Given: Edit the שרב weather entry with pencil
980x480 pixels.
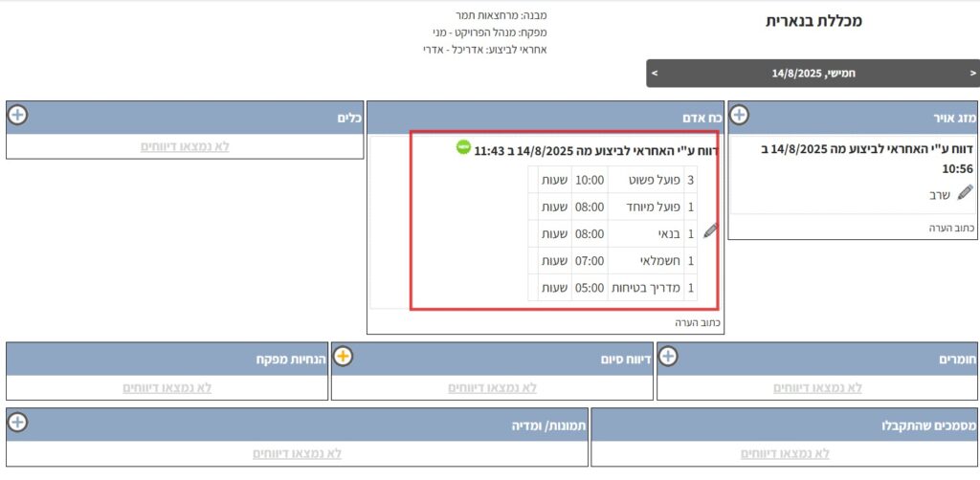Looking at the screenshot, I should 938,194.
